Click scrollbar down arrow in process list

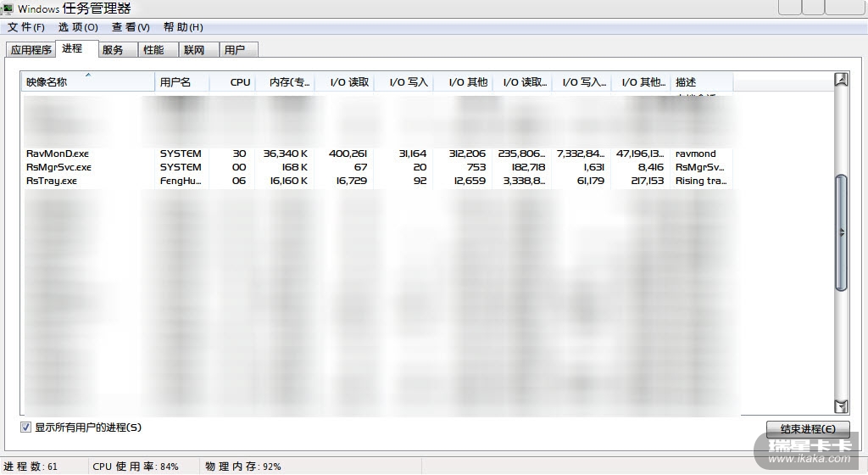[841, 406]
